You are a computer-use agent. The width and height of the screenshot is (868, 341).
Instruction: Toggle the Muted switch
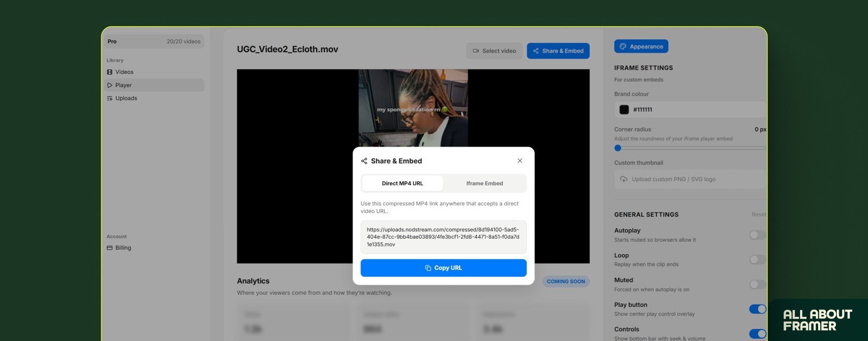(757, 285)
